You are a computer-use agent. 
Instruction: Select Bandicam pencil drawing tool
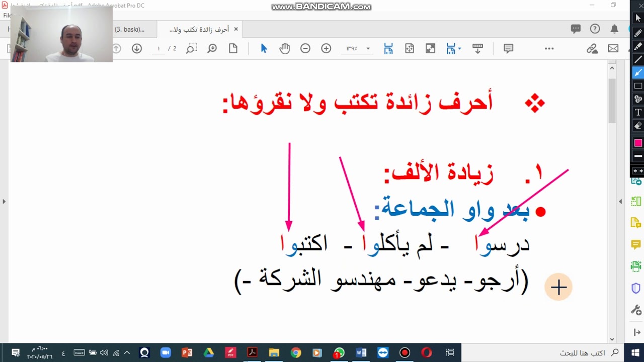(638, 33)
